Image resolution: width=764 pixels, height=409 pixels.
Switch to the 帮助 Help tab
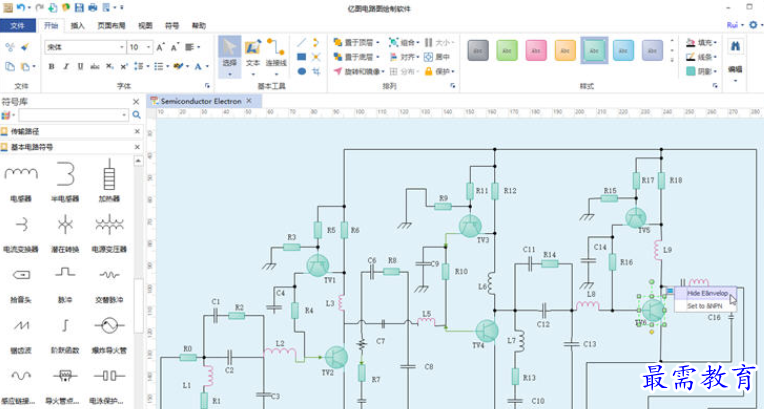[199, 26]
